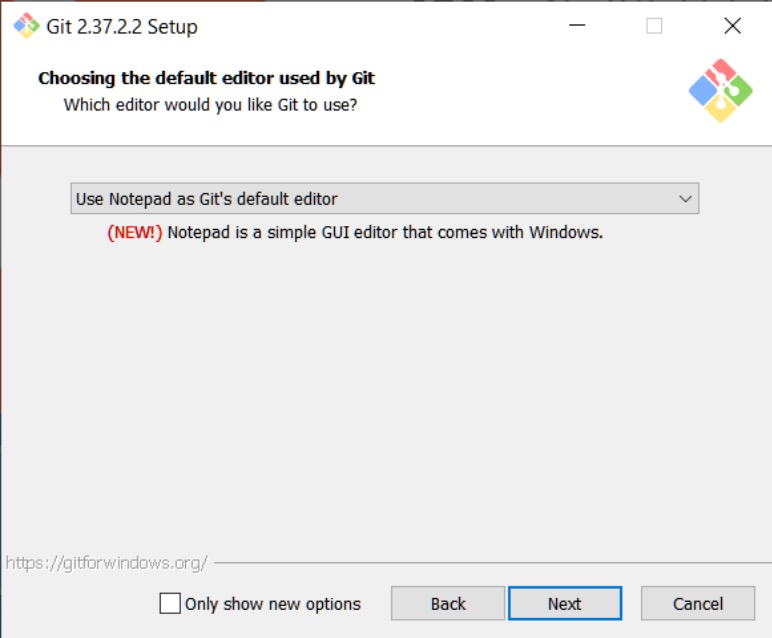Image resolution: width=772 pixels, height=638 pixels.
Task: Minimize the Git Setup window
Action: 577,26
